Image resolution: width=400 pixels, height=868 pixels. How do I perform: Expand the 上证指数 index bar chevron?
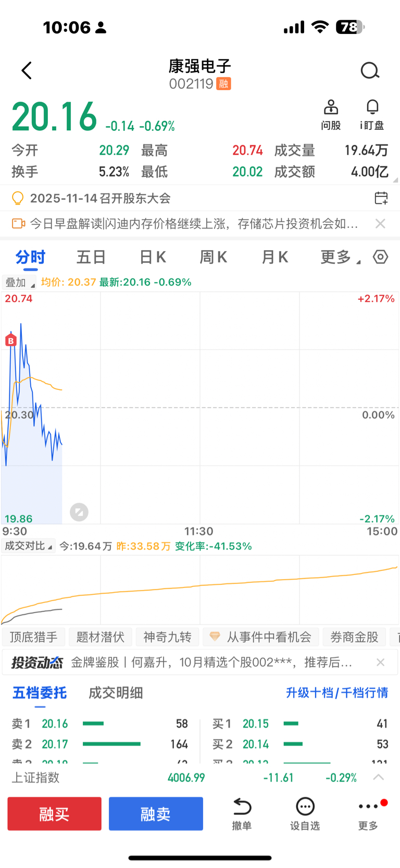tap(379, 777)
